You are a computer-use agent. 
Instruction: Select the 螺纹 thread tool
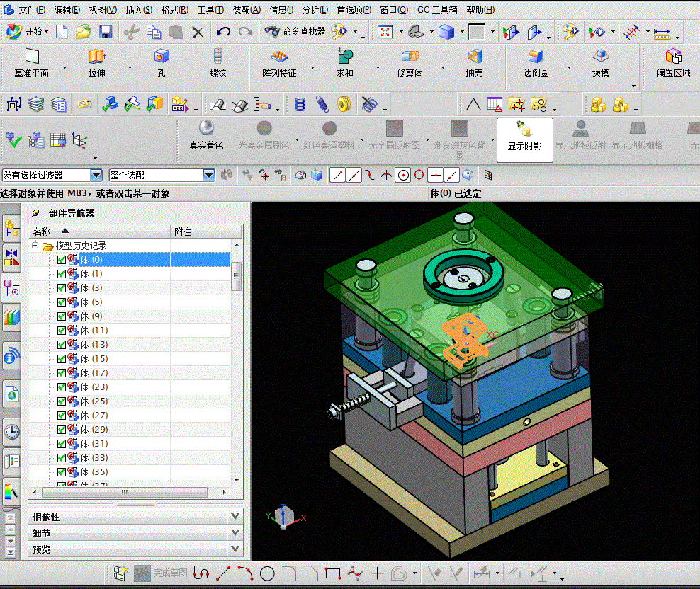pyautogui.click(x=218, y=64)
